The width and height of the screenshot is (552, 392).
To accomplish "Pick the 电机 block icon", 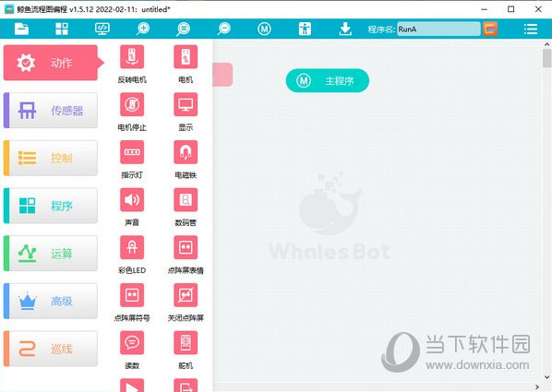I will pos(186,57).
